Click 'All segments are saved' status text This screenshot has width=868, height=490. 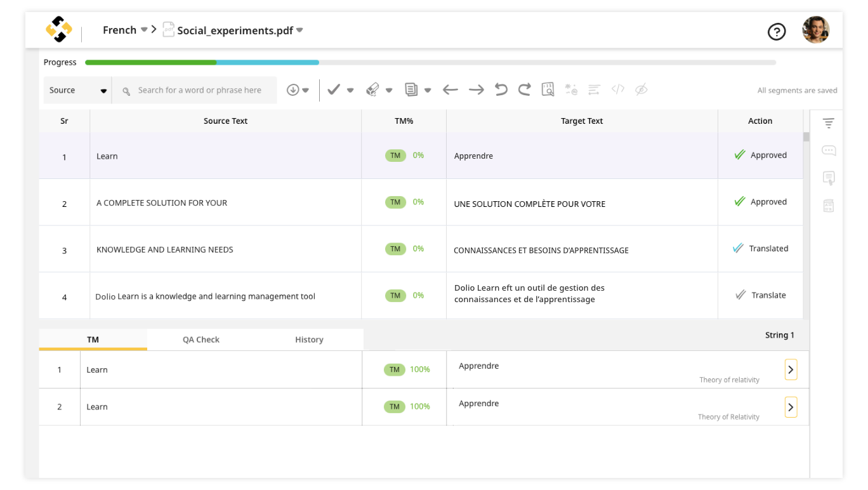798,91
